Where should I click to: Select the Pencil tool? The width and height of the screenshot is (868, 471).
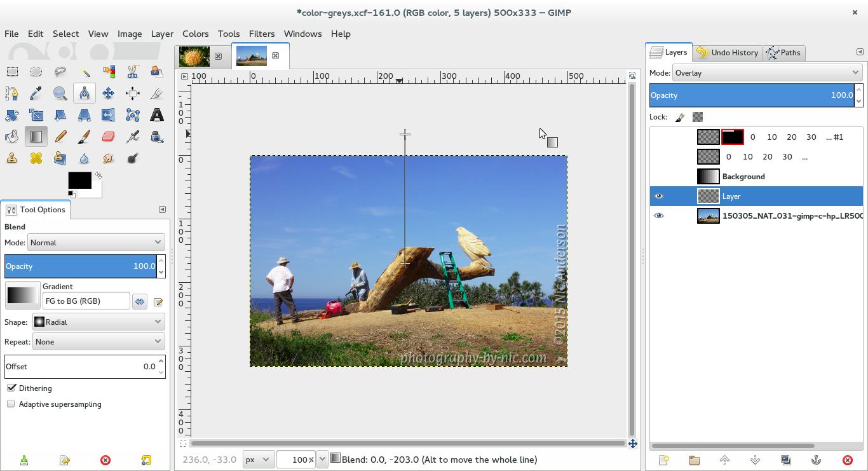pos(60,137)
